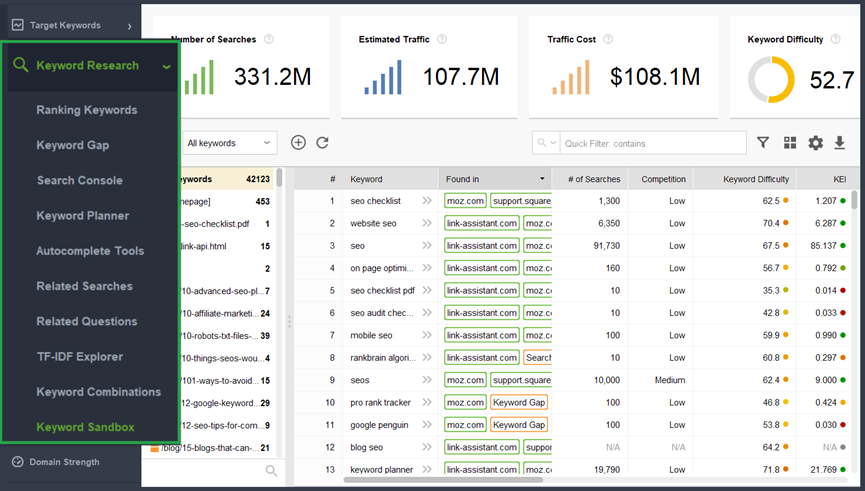Viewport: 865px width, 491px height.
Task: Click the search magnifier below folder list
Action: [x=271, y=470]
